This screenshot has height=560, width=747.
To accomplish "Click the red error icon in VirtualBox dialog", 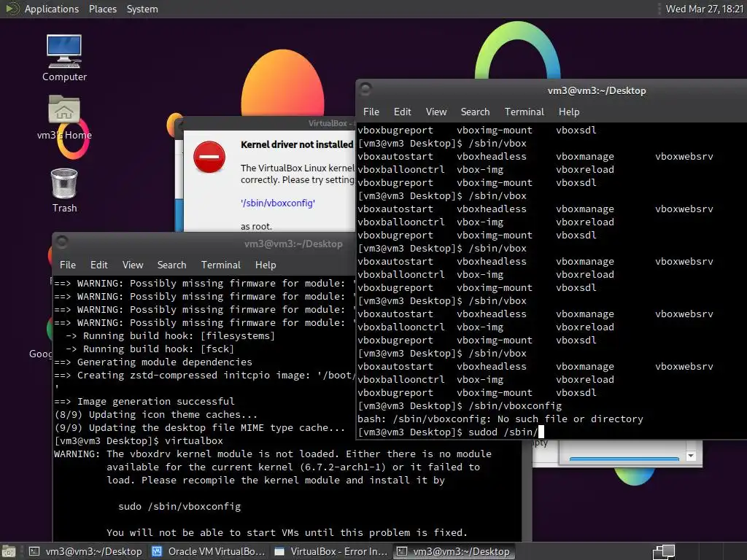I will tap(209, 157).
